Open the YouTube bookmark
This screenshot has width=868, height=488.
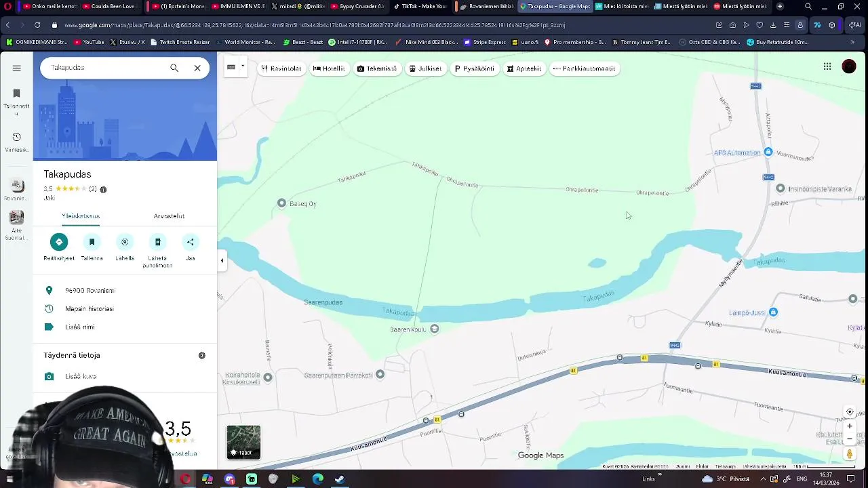(89, 42)
